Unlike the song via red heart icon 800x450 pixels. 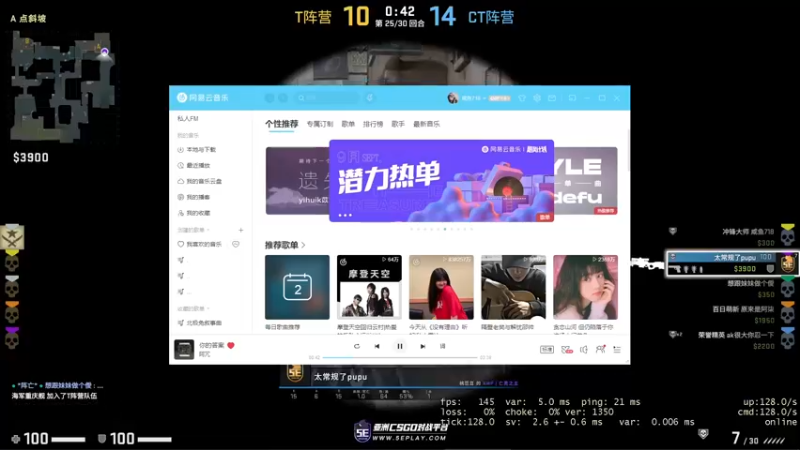(x=231, y=345)
